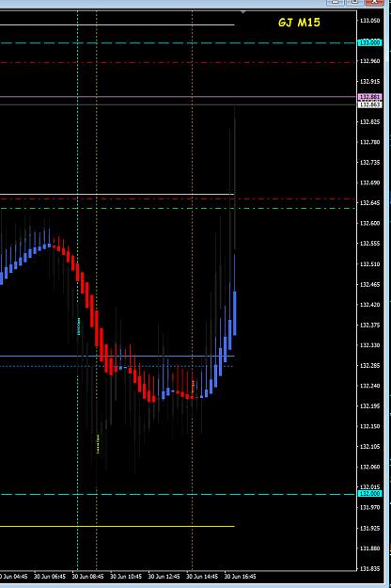Screen dimensions: 391x588
Task: Click the 131.925 price scale value
Action: click(x=369, y=528)
